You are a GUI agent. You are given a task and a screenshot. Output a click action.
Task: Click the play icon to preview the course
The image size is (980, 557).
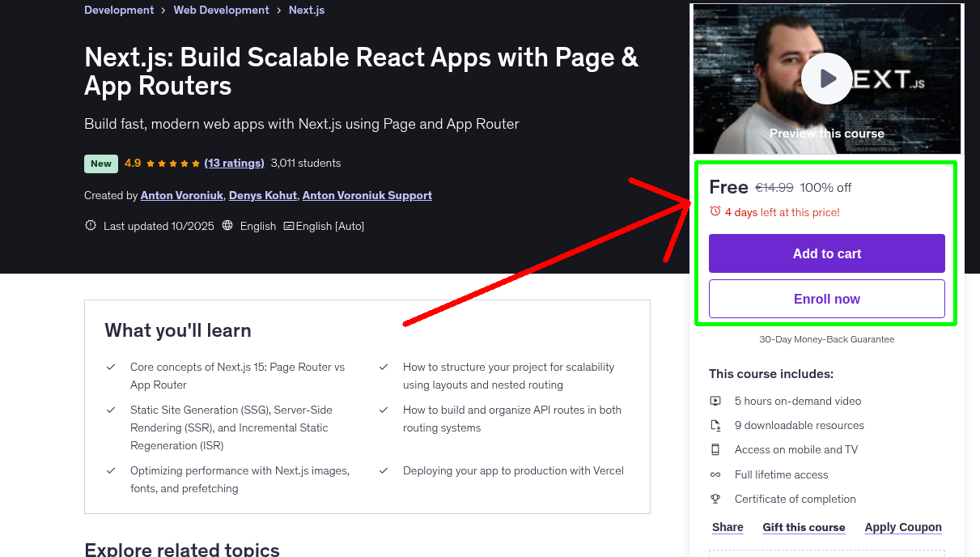pyautogui.click(x=826, y=79)
